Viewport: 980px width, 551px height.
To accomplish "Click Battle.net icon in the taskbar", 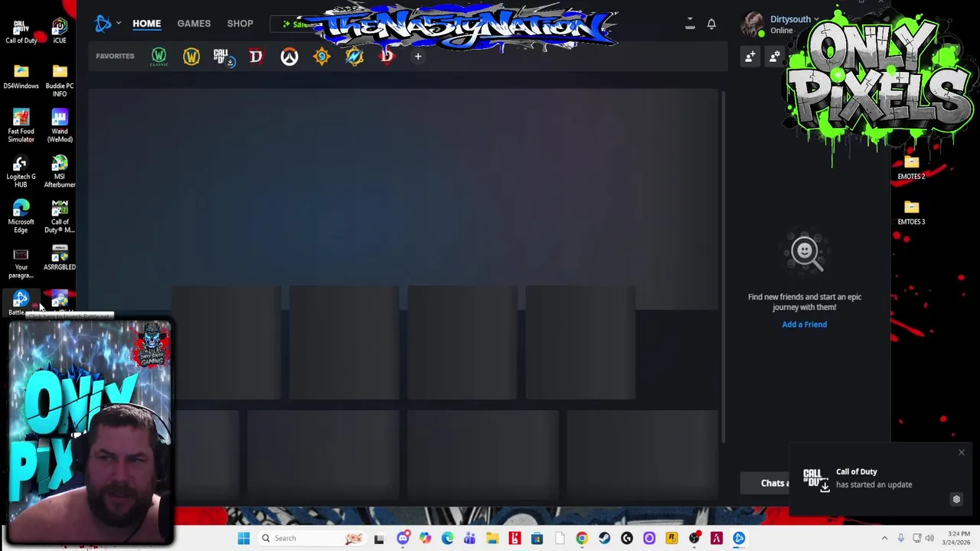I will [x=739, y=538].
